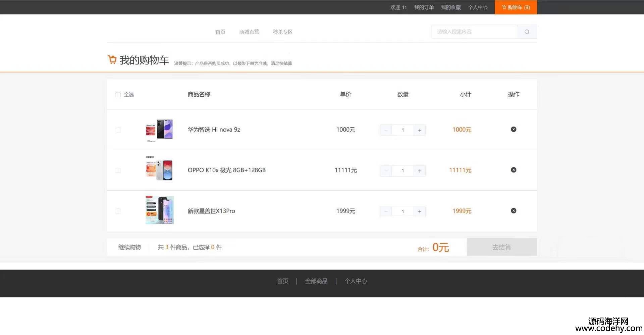Viewport: 644px width, 335px height.
Task: Remove OPPO K10x from cart
Action: point(514,170)
